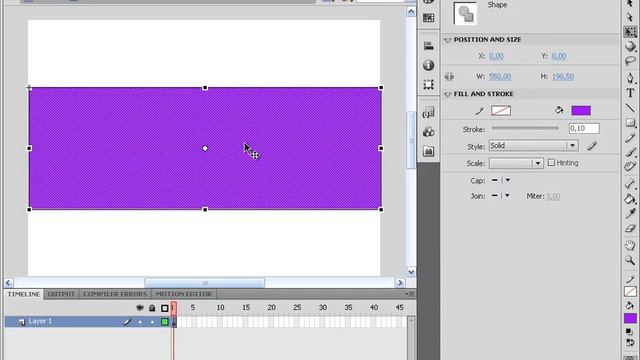Enable the Hinting checkbox
640x360 pixels.
pyautogui.click(x=551, y=162)
